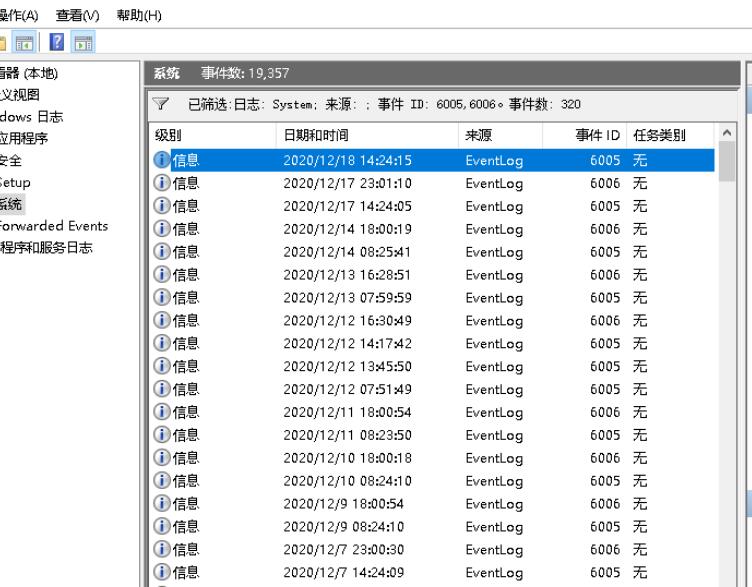Select the 义视图 tree node
The height and width of the screenshot is (587, 752).
point(20,95)
